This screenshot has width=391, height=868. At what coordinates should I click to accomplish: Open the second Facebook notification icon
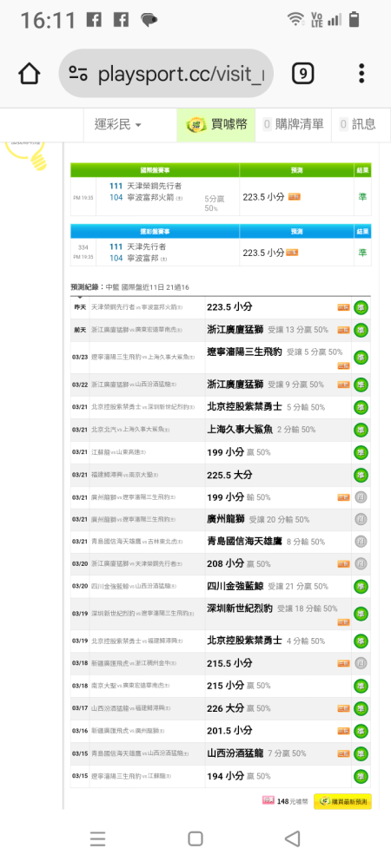121,21
